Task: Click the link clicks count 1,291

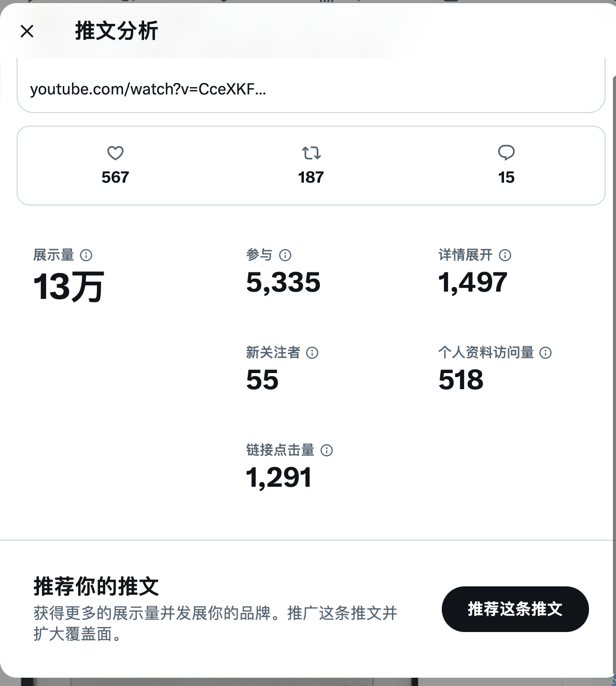Action: [x=278, y=477]
